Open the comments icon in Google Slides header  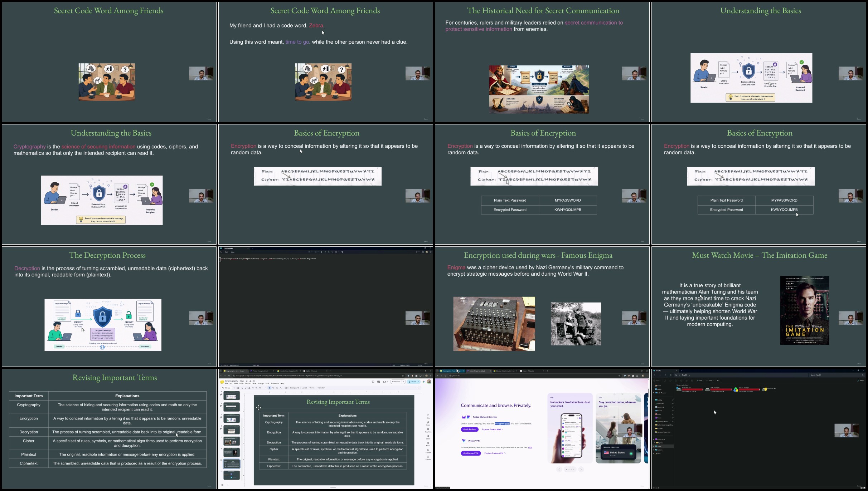pyautogui.click(x=378, y=382)
